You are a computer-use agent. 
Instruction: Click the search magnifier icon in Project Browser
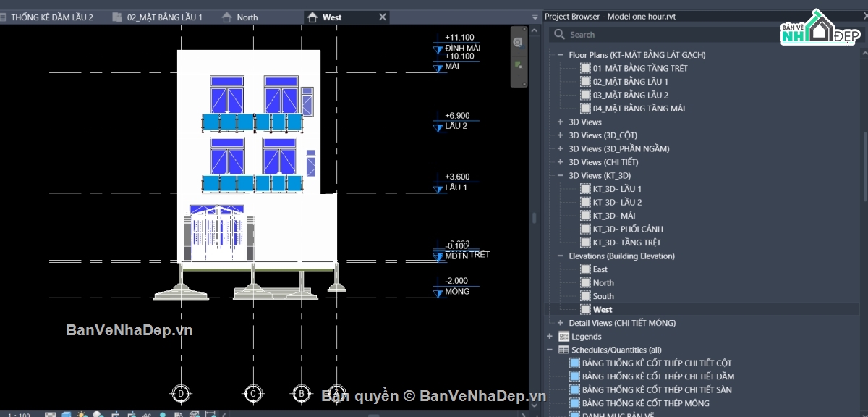559,34
